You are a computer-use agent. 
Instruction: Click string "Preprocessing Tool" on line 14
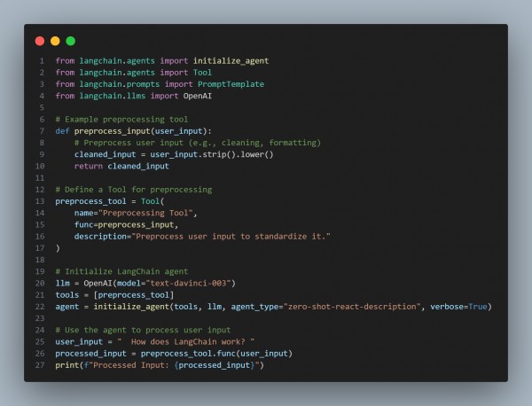tap(145, 213)
